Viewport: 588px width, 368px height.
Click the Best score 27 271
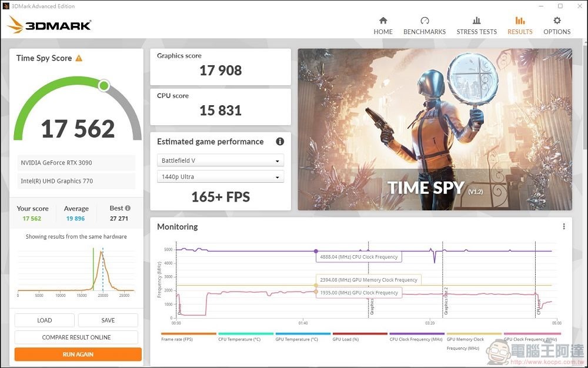pos(119,219)
